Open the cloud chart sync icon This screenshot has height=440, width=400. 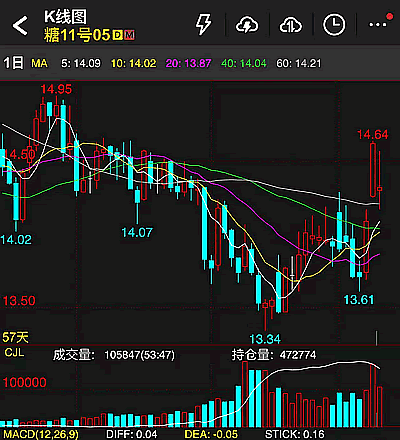291,25
